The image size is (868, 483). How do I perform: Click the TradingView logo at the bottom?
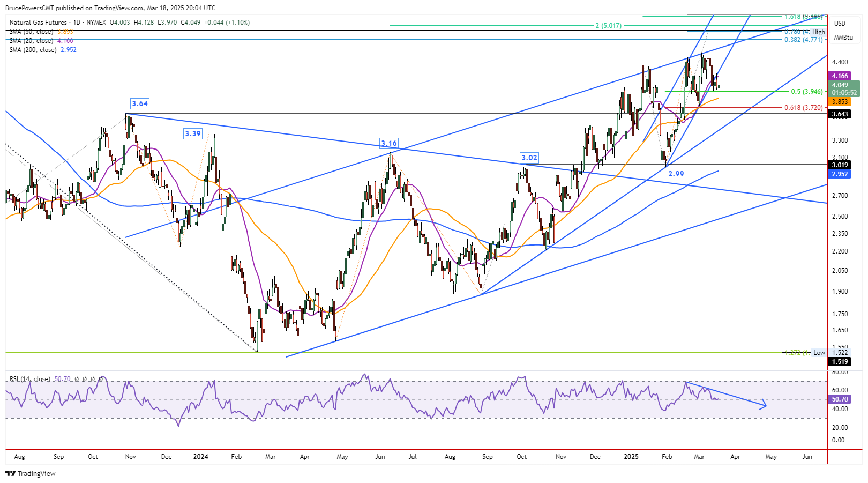tap(31, 473)
